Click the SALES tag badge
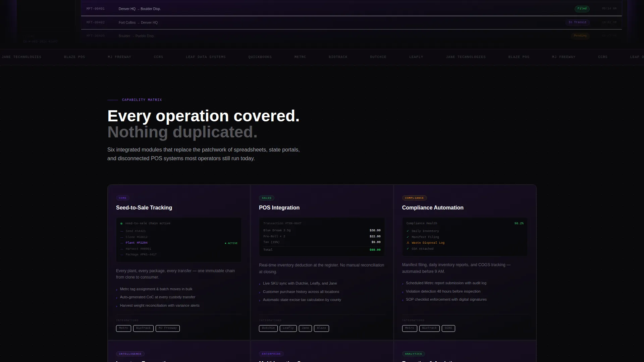 (267, 198)
